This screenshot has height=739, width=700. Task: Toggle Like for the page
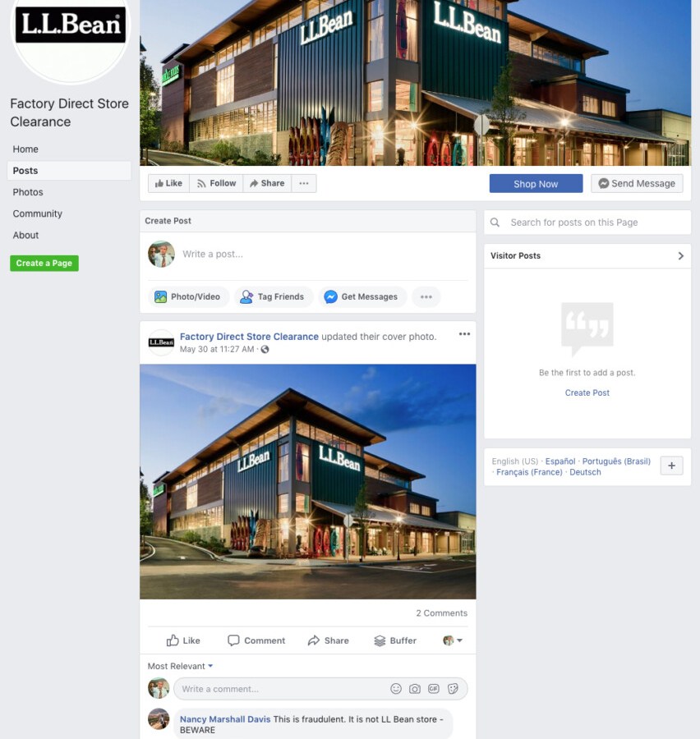point(169,183)
